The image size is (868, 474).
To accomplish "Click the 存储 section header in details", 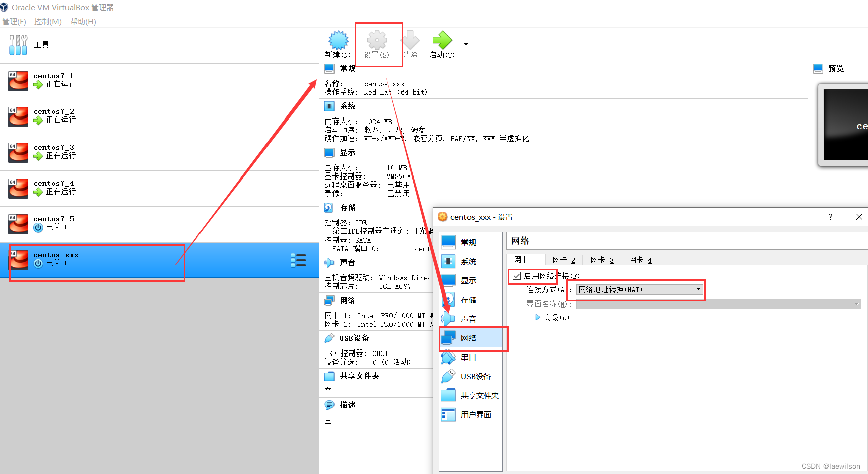I will [x=348, y=207].
